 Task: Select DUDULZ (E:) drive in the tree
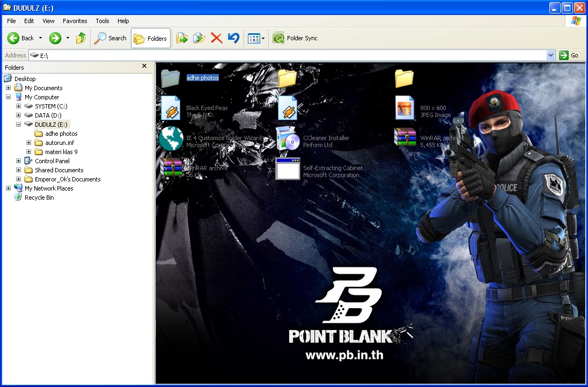pyautogui.click(x=51, y=125)
